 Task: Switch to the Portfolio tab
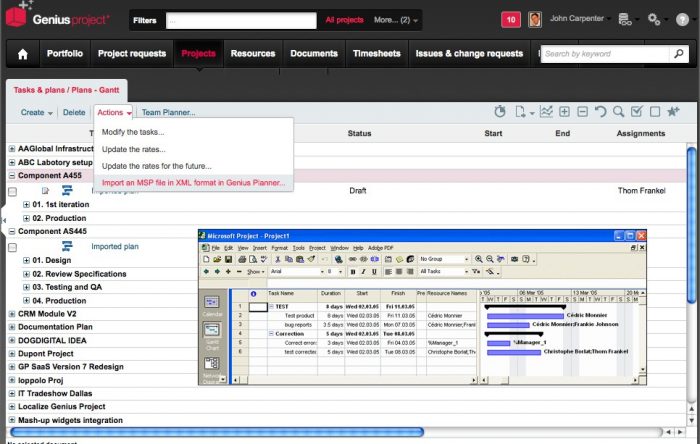click(x=65, y=54)
